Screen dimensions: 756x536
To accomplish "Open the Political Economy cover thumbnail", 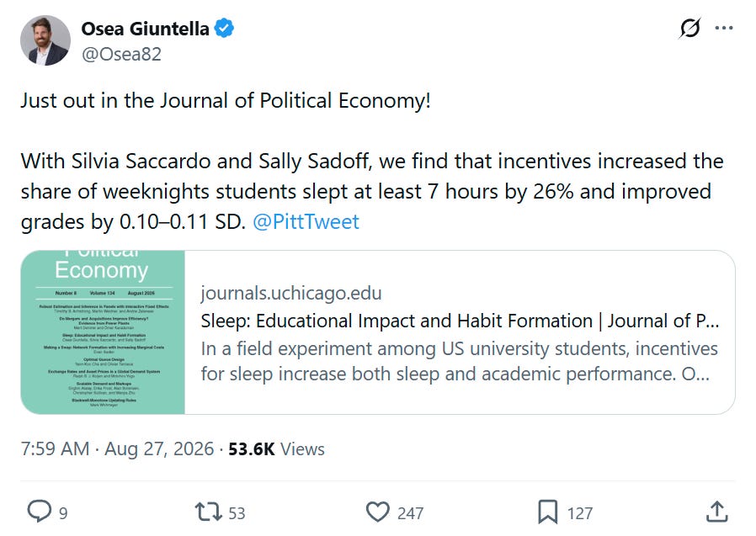I will coord(103,332).
